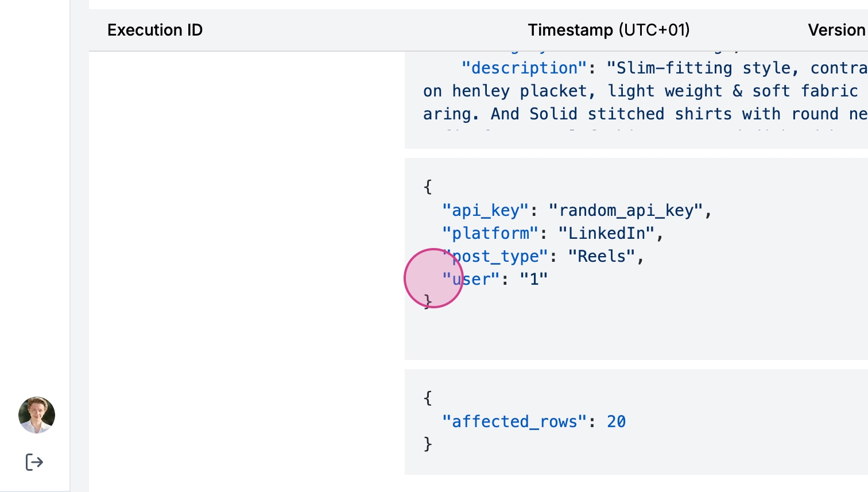The image size is (868, 492).
Task: Click the "Reels" post type value
Action: (x=602, y=257)
